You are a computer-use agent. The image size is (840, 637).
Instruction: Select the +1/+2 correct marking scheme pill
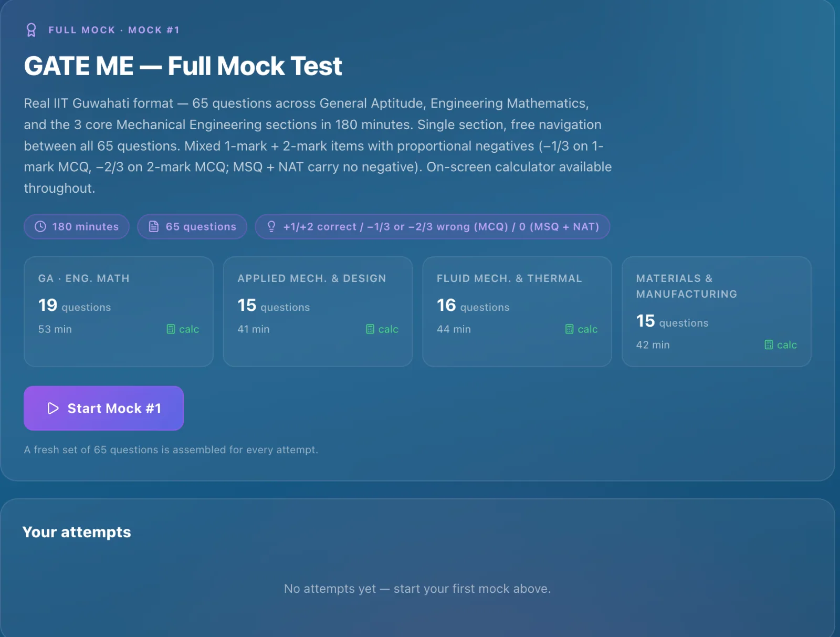click(433, 226)
